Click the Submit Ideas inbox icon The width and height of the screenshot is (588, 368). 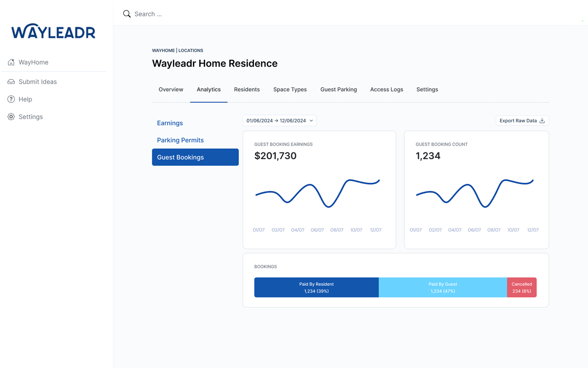11,82
